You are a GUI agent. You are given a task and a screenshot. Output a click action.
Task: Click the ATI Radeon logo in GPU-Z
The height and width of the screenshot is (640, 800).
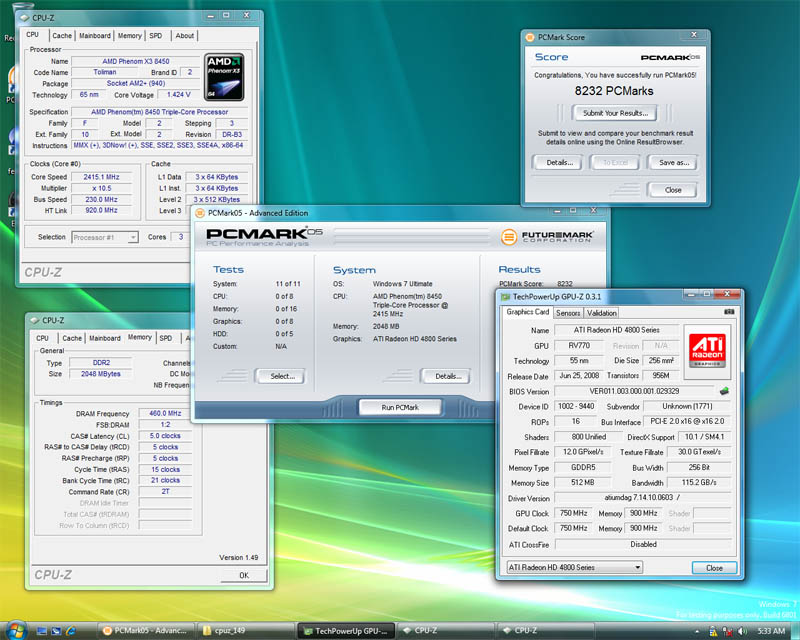point(707,350)
